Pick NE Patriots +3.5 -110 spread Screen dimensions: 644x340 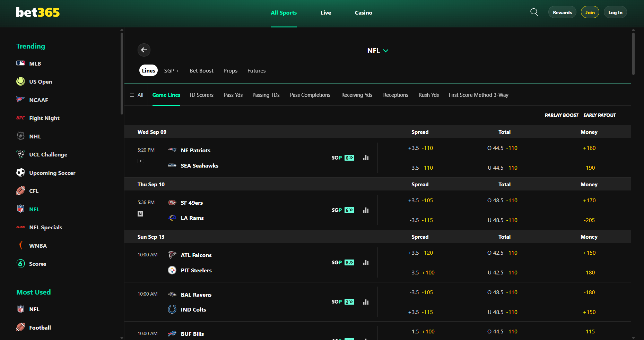[420, 148]
